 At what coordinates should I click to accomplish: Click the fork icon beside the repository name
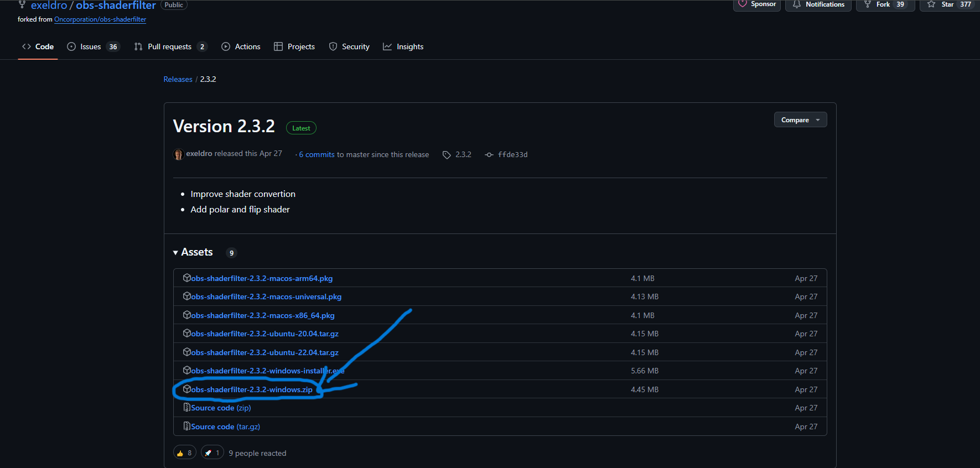coord(22,4)
